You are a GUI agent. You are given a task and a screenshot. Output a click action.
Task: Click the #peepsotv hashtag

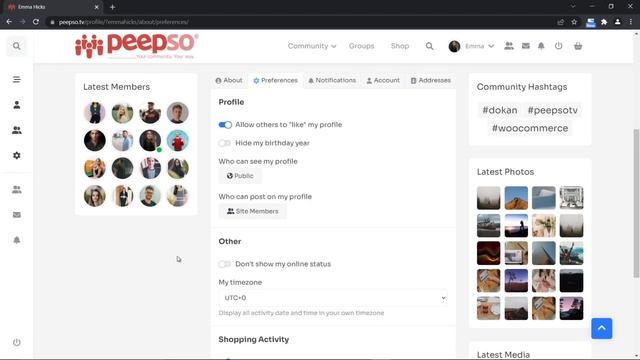[x=552, y=110]
